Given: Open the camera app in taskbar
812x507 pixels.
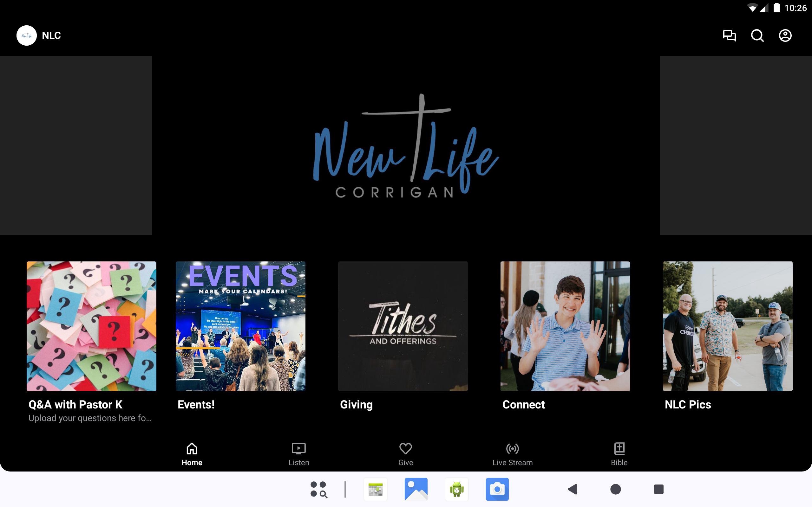Looking at the screenshot, I should [497, 489].
